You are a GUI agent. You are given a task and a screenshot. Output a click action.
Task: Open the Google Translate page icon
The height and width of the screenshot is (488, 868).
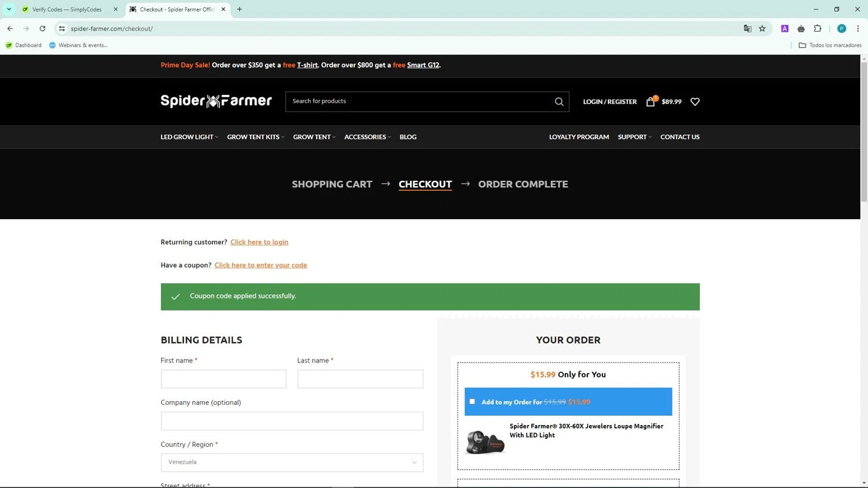click(x=748, y=28)
